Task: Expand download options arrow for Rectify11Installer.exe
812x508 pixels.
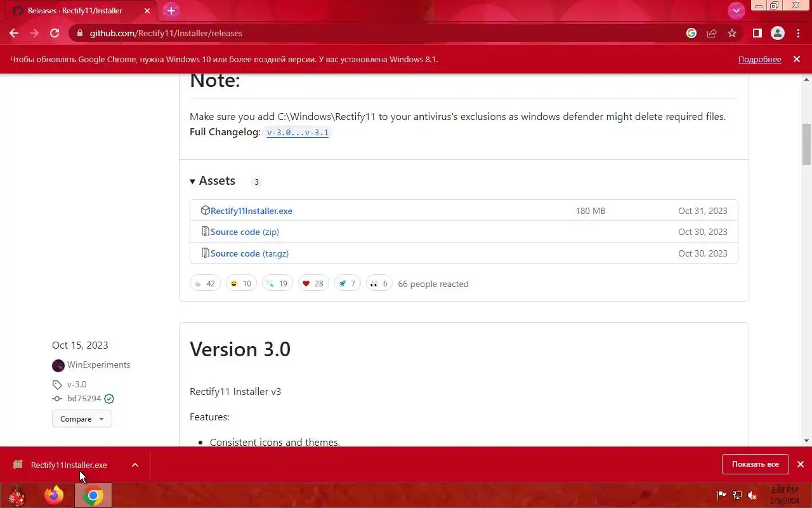Action: click(x=135, y=465)
